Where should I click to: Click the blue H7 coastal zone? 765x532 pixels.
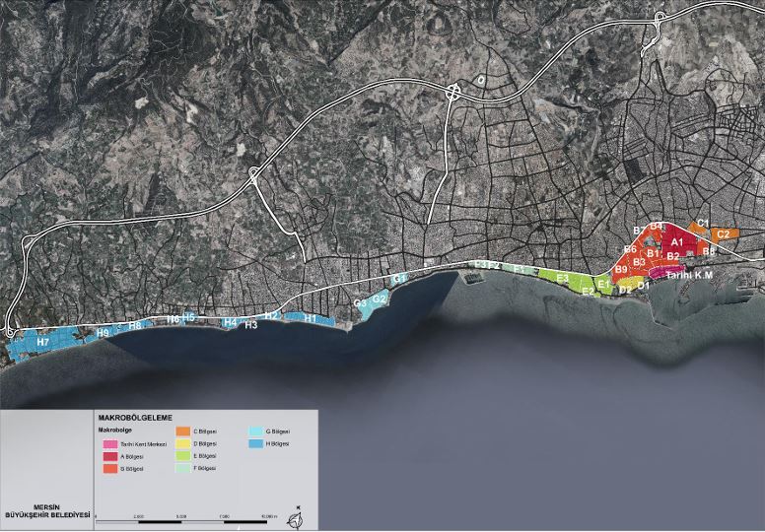42,342
